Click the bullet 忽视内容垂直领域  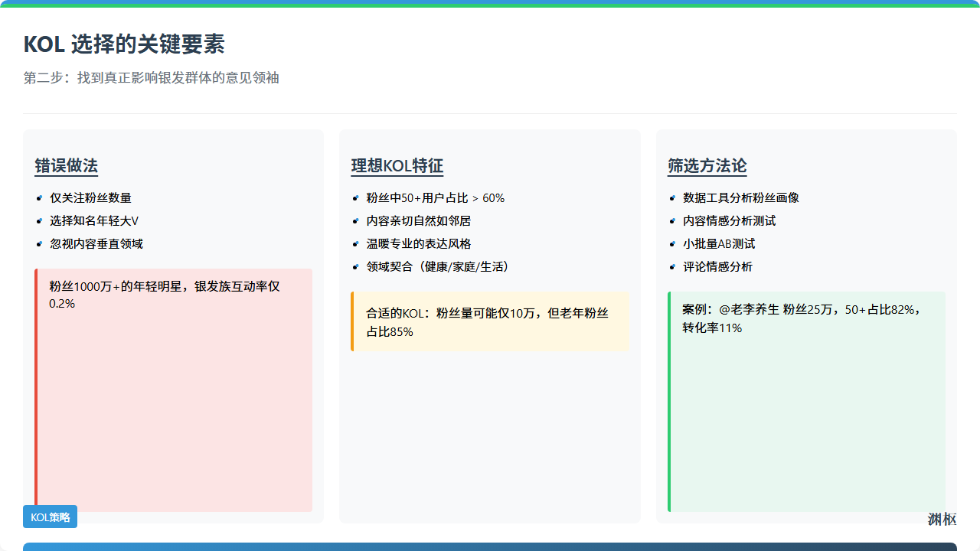[x=96, y=243]
